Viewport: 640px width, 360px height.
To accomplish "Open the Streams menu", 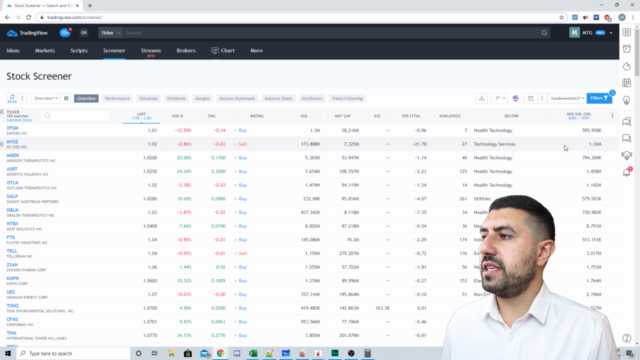I will coord(151,51).
